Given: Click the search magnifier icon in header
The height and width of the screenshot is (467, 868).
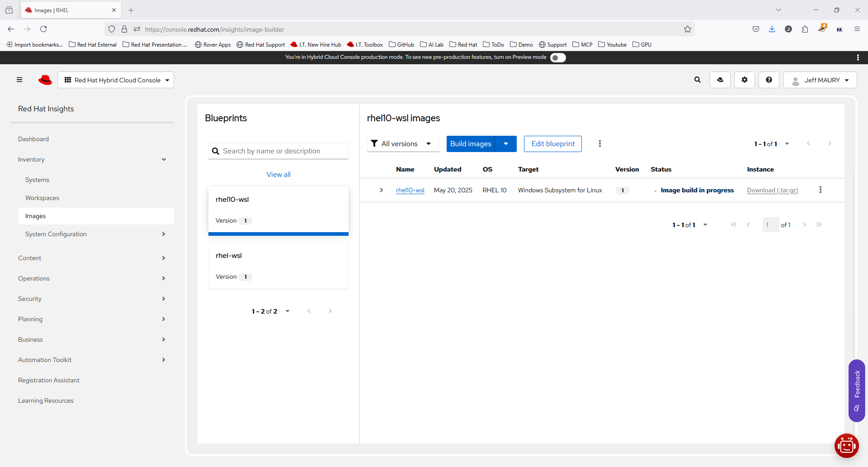Looking at the screenshot, I should 698,80.
